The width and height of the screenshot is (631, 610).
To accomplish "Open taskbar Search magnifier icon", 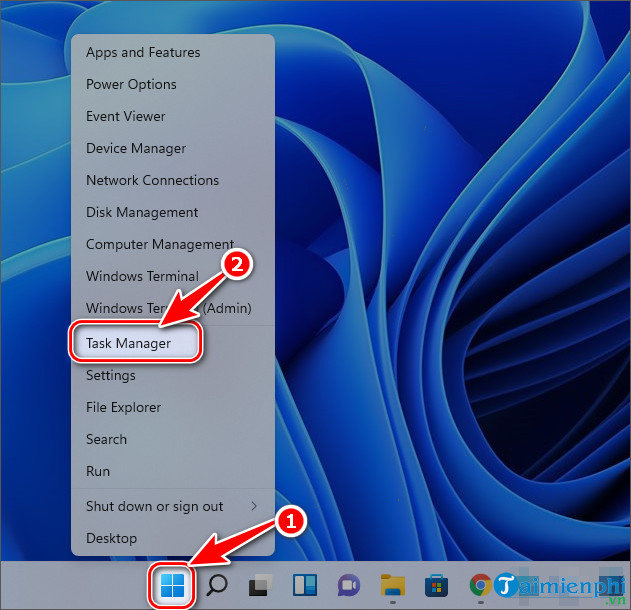I will [x=217, y=585].
